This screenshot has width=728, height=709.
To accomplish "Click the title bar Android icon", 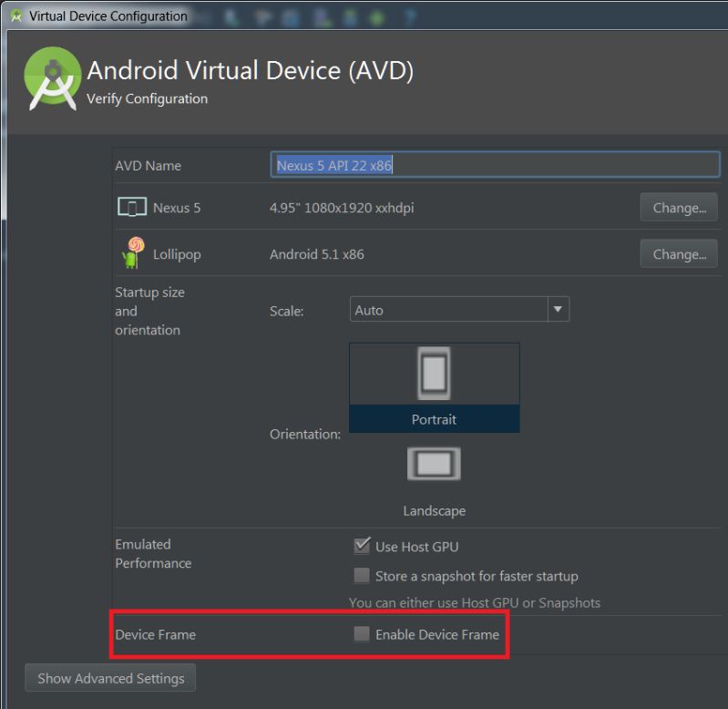I will coord(16,16).
